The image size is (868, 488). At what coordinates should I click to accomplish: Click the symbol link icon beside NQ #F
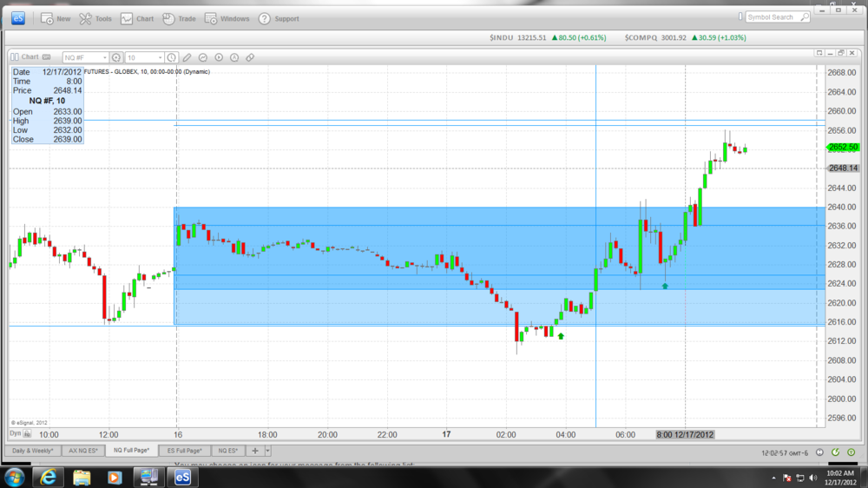(116, 57)
